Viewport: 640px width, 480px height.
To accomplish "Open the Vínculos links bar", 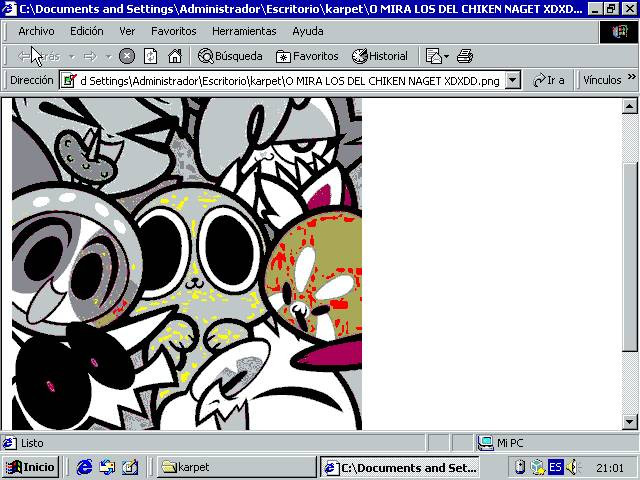I will point(602,80).
